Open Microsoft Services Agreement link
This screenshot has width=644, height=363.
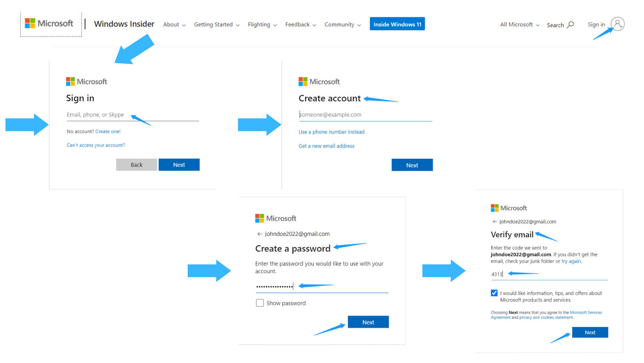(x=585, y=313)
